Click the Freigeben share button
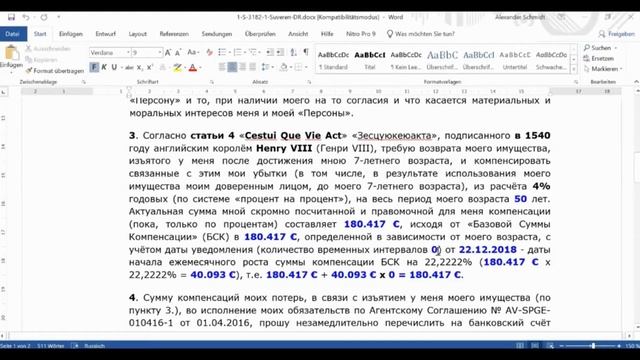 [x=617, y=34]
